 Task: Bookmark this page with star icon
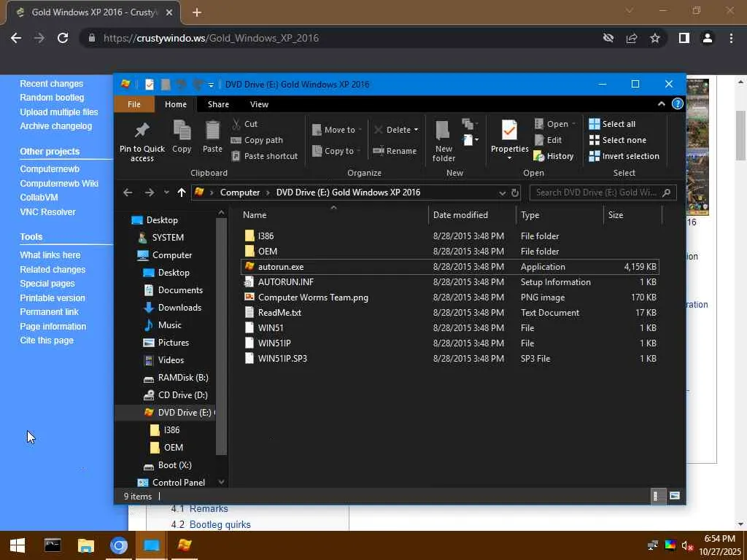655,38
